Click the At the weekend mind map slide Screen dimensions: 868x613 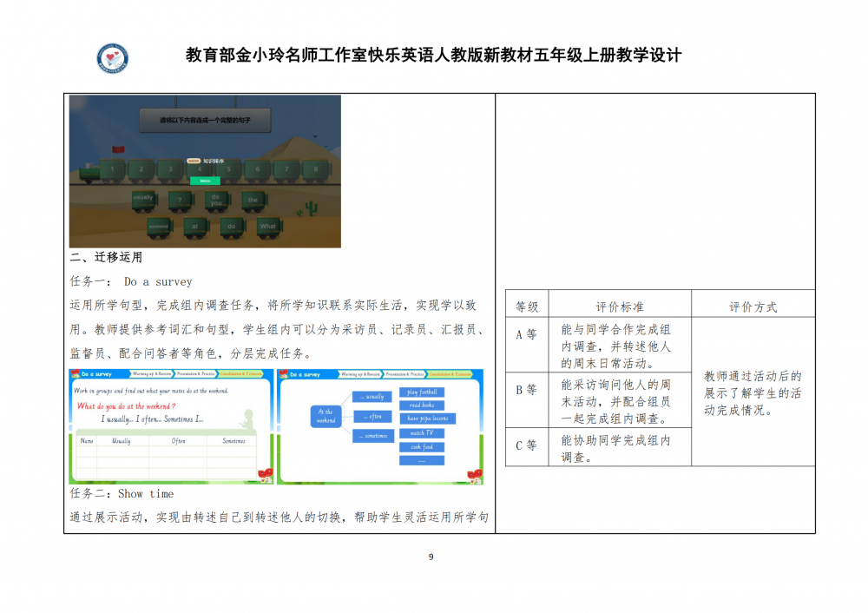point(380,426)
